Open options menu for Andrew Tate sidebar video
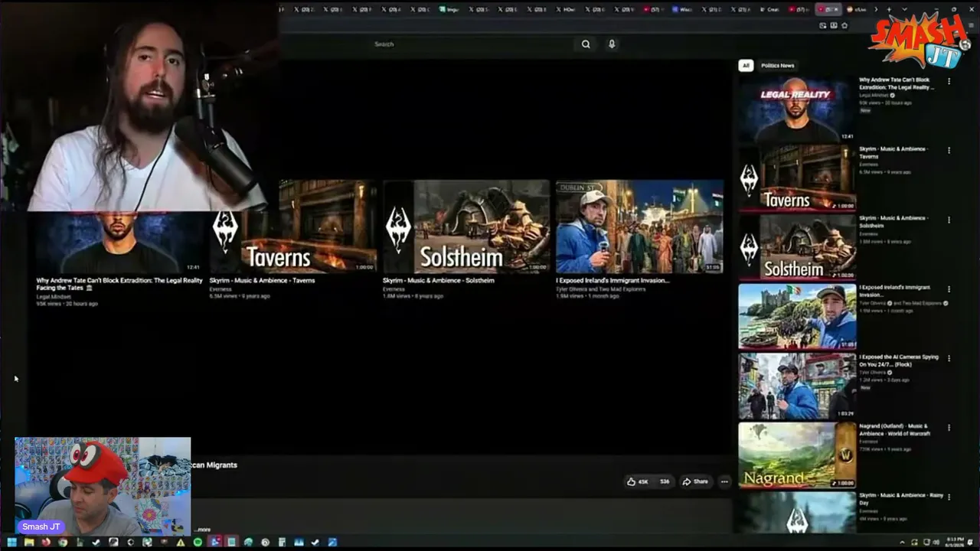This screenshot has height=551, width=980. click(949, 81)
